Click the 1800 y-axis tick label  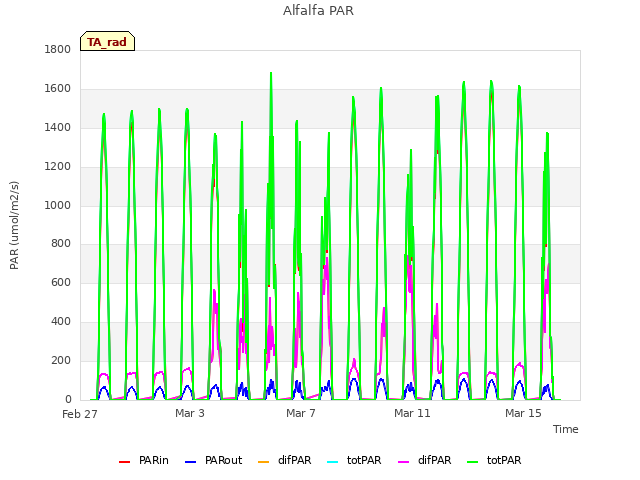point(58,49)
